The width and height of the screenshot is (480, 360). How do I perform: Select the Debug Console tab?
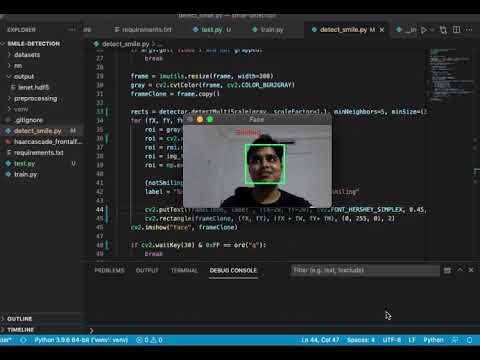pos(233,270)
